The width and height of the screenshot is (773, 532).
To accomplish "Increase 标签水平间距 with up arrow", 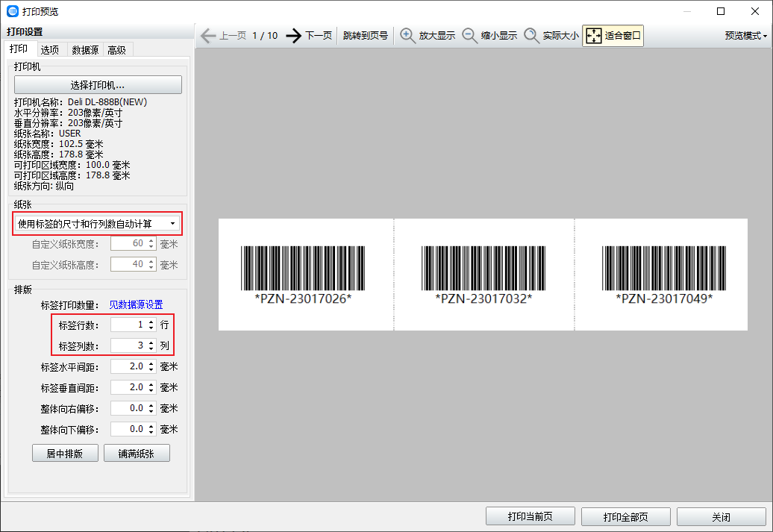I will tap(151, 363).
